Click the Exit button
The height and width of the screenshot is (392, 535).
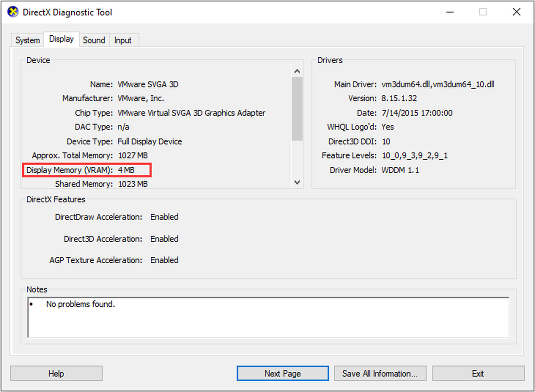[x=478, y=373]
